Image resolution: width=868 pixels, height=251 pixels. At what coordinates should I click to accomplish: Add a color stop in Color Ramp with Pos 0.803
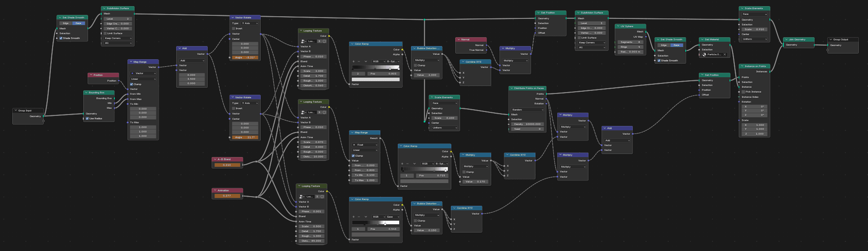[354, 61]
